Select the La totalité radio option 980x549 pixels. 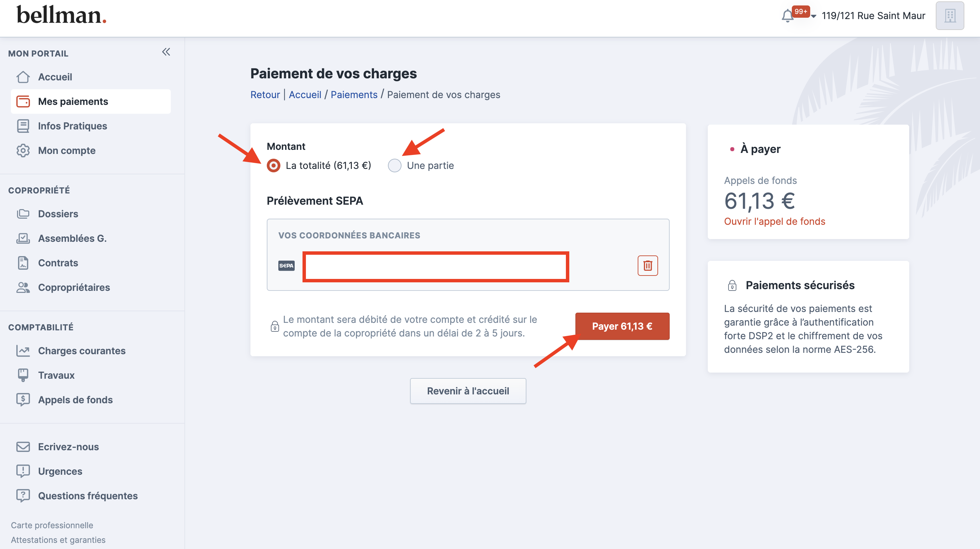coord(274,166)
